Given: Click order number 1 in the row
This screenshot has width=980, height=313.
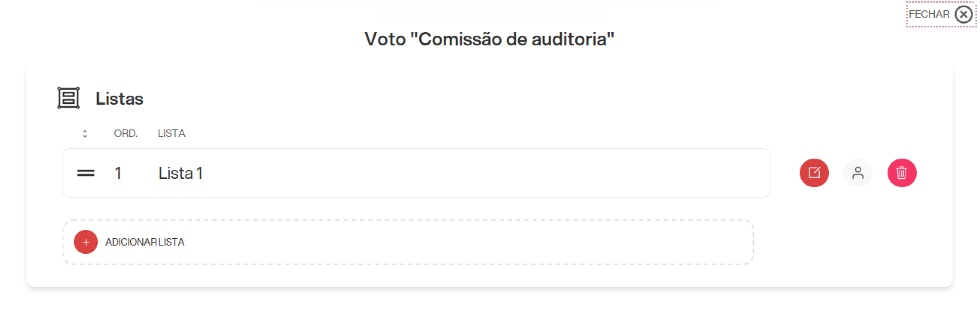Looking at the screenshot, I should tap(118, 173).
